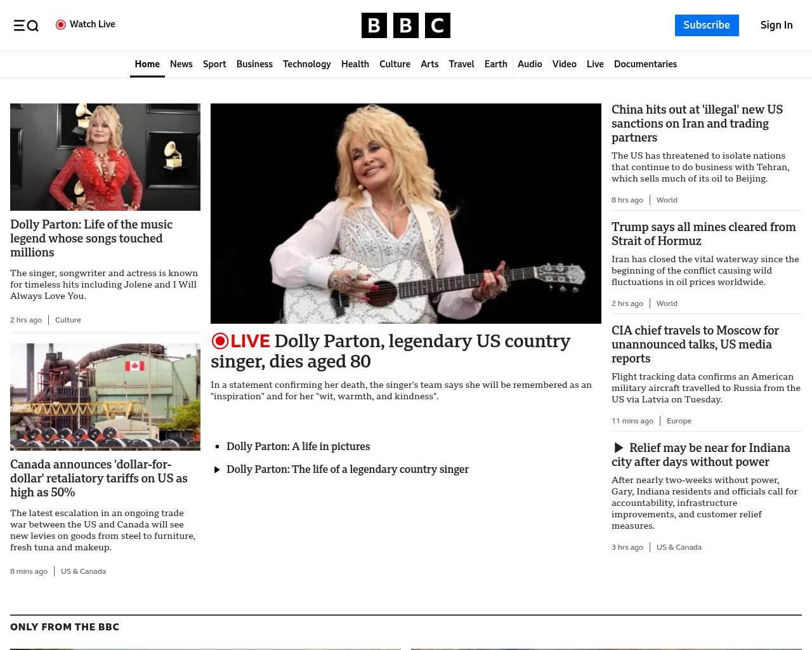
Task: Click the red LIVE indicator icon
Action: coord(220,341)
